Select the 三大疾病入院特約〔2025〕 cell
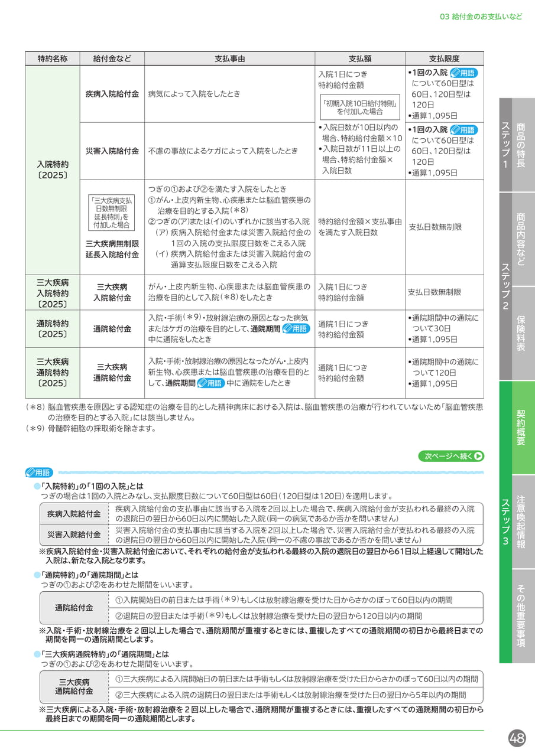The image size is (535, 756). [52, 292]
